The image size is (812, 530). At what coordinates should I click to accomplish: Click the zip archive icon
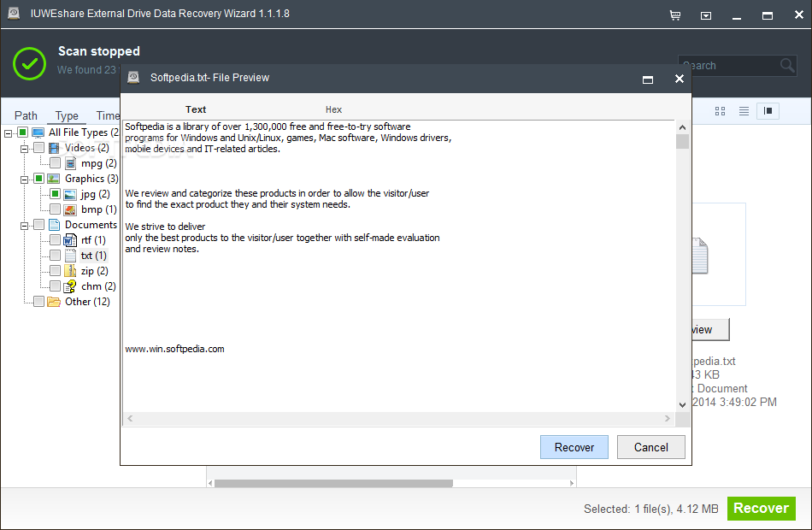70,271
